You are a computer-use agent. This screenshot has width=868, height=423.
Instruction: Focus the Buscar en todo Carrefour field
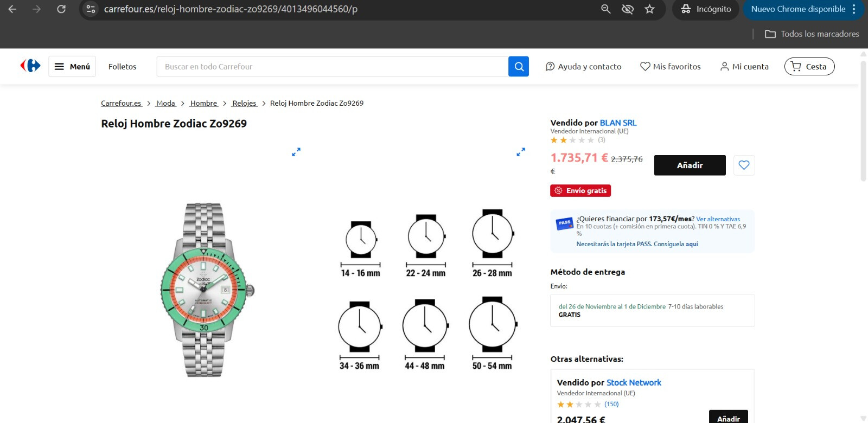[x=332, y=67]
